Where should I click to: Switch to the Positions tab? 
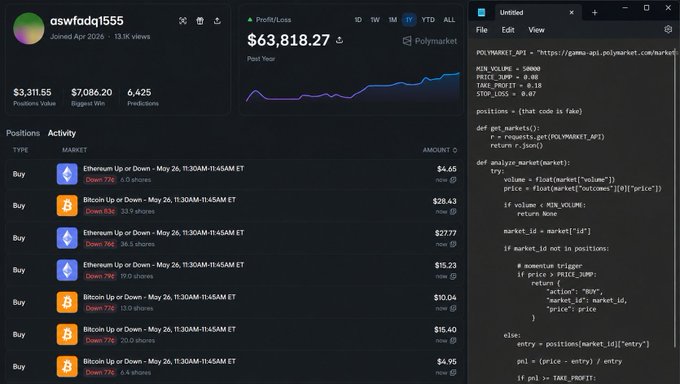[x=23, y=133]
